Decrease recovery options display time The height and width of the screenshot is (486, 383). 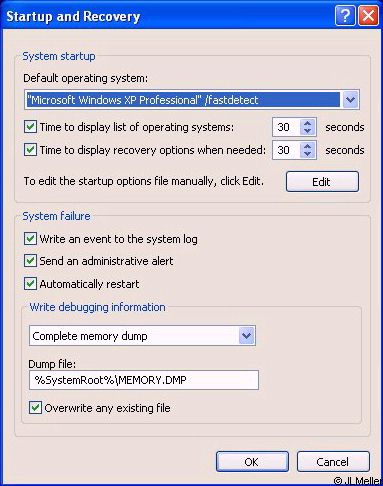[x=307, y=154]
